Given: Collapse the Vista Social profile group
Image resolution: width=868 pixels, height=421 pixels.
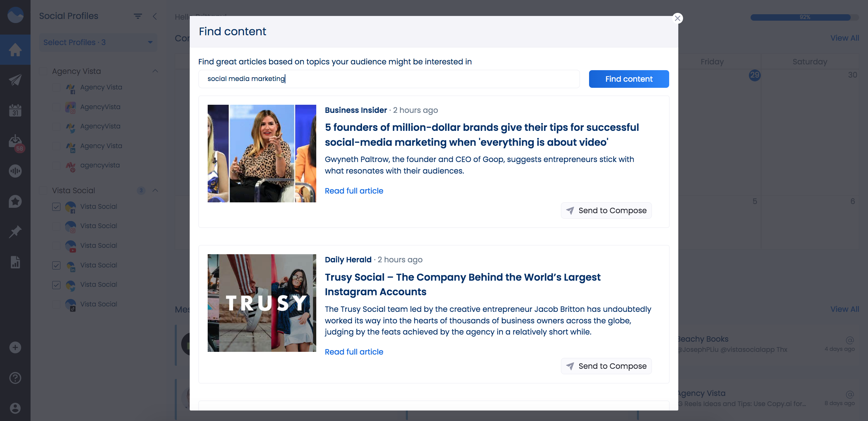Looking at the screenshot, I should coord(155,191).
